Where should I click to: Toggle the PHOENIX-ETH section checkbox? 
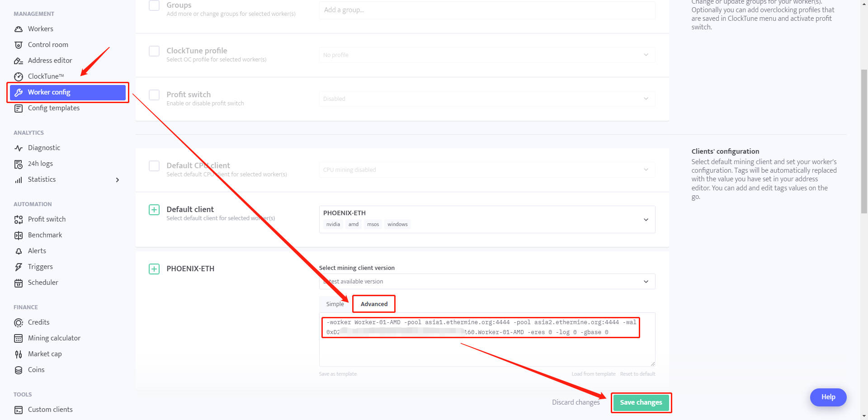(x=154, y=269)
